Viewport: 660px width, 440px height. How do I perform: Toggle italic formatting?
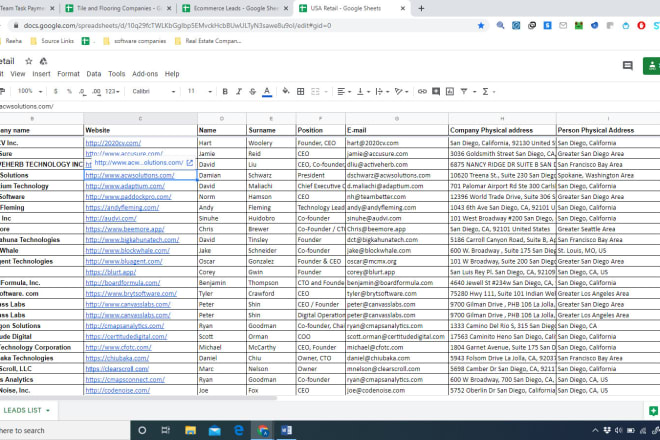[239, 91]
